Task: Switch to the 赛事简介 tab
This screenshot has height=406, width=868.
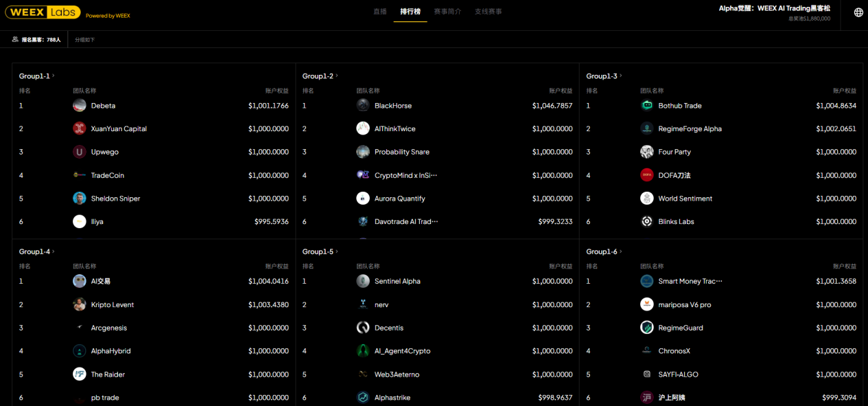Action: 447,12
